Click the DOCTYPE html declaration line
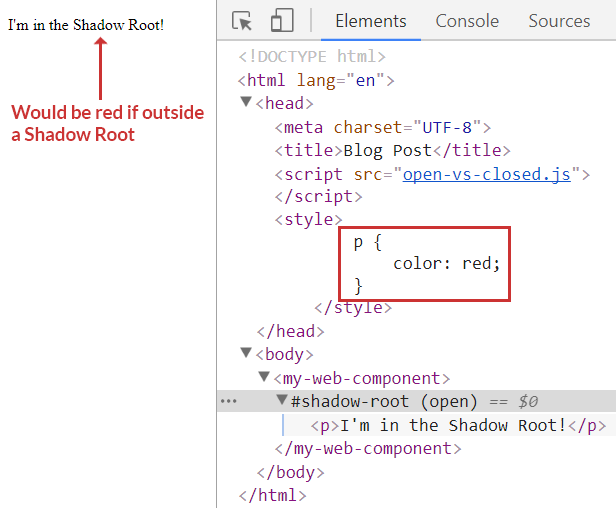 [x=312, y=57]
